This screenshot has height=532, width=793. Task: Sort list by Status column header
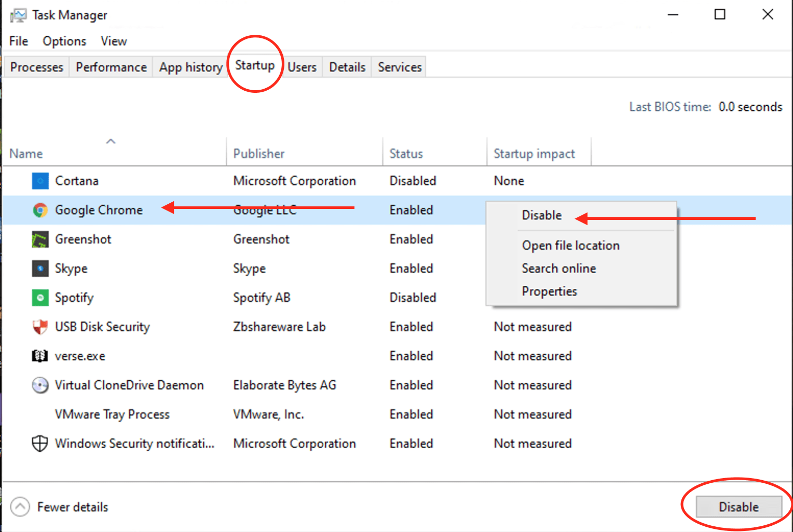pos(406,153)
